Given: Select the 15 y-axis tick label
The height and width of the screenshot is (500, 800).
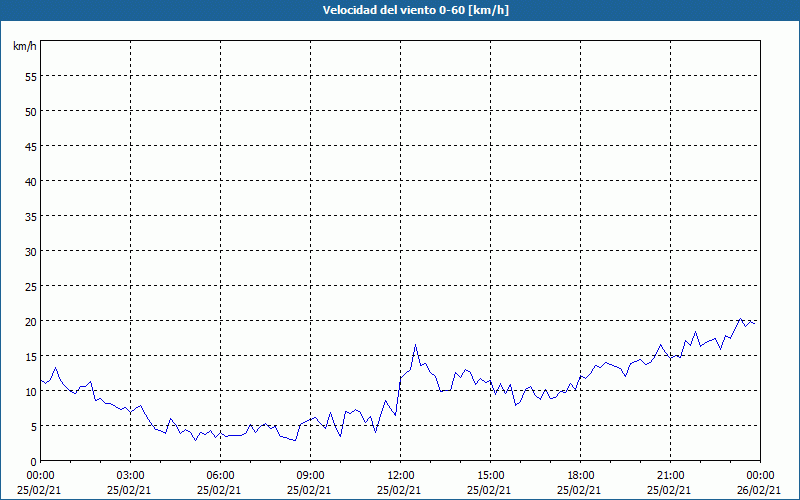Looking at the screenshot, I should click(x=31, y=356).
